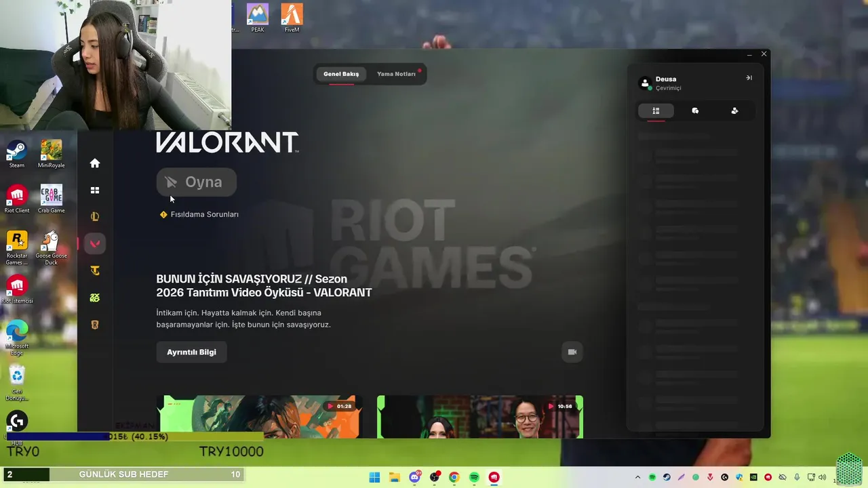
Task: Select League of Legends icon in sidebar
Action: point(95,217)
